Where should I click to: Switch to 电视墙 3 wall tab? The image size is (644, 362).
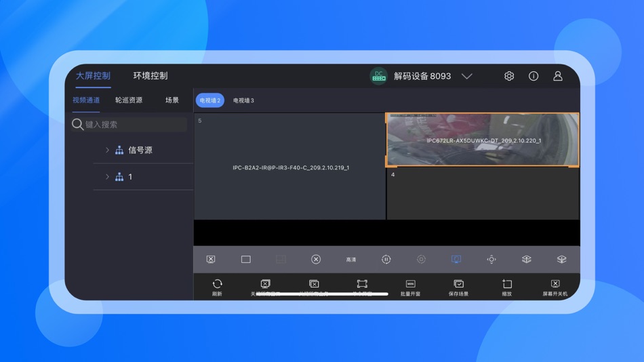pos(243,100)
